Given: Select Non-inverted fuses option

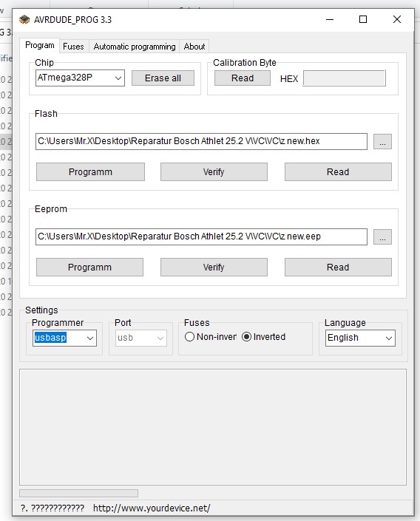Looking at the screenshot, I should point(211,337).
